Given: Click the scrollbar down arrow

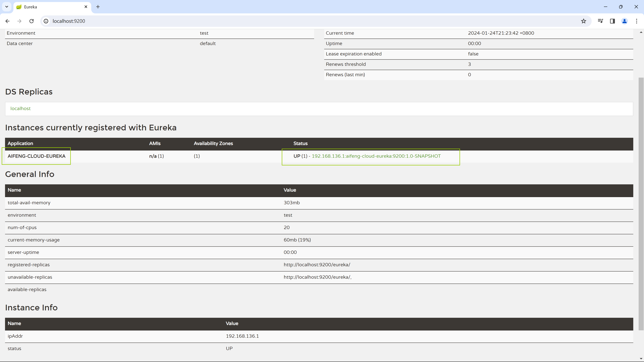Looking at the screenshot, I should tap(641, 359).
